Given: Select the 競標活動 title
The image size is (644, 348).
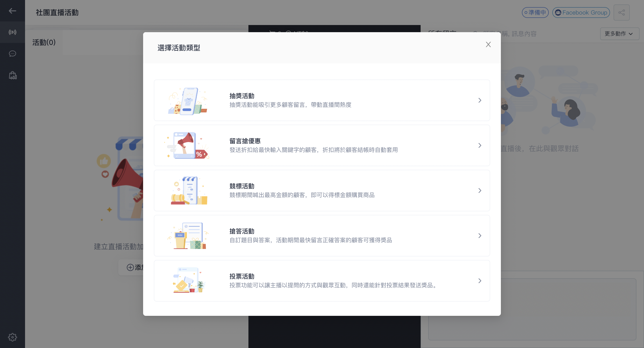Looking at the screenshot, I should (x=242, y=186).
